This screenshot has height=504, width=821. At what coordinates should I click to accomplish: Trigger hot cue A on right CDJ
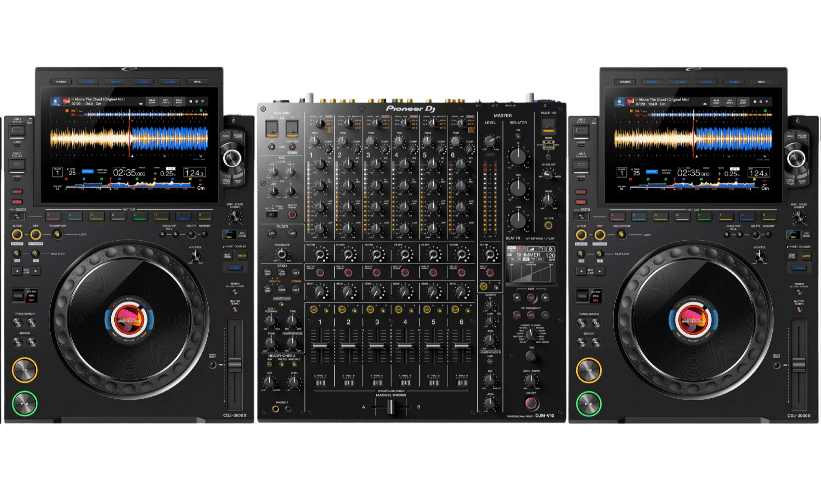pyautogui.click(x=618, y=216)
